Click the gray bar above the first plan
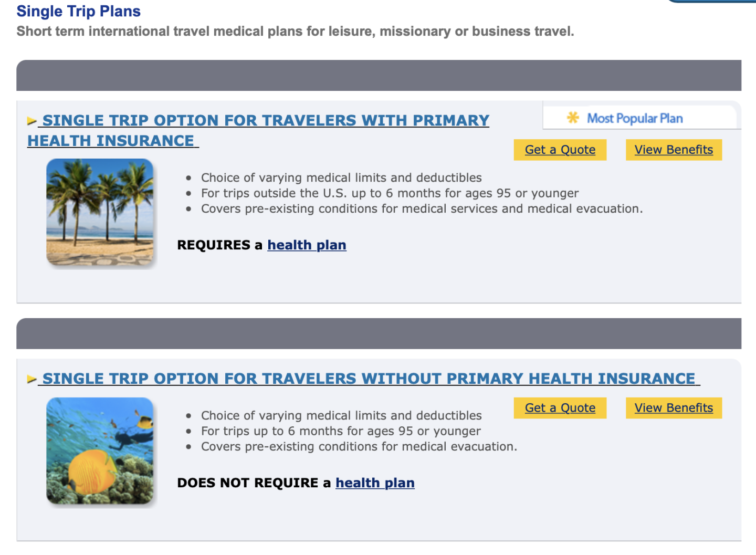This screenshot has width=756, height=555. 379,76
